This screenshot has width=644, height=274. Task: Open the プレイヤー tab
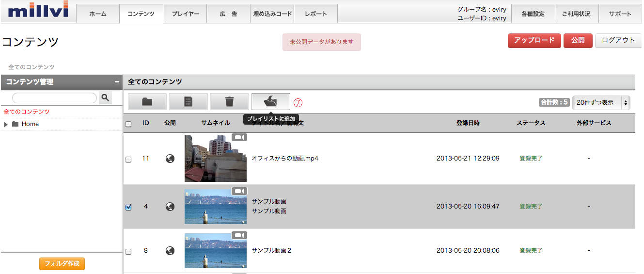(x=185, y=14)
